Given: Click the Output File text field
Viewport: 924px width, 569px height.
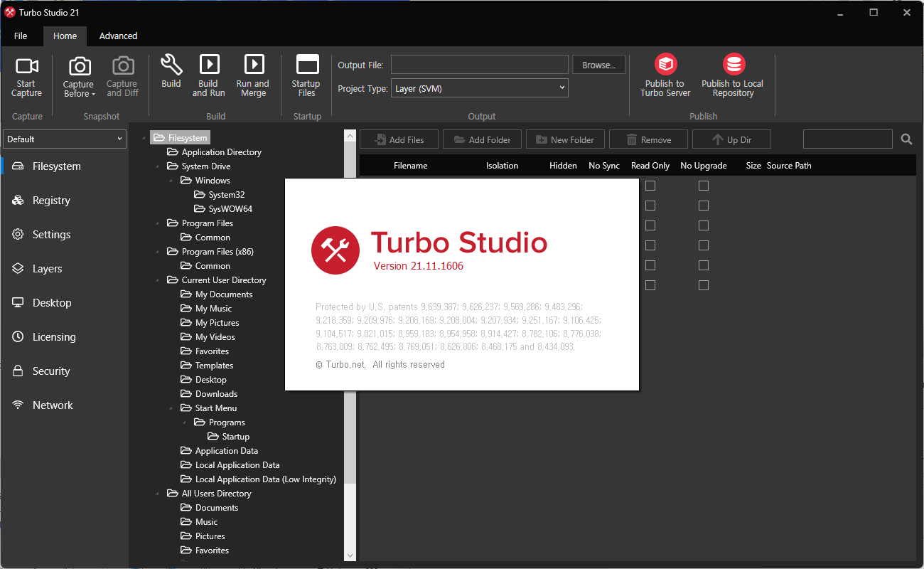Looking at the screenshot, I should tap(480, 65).
